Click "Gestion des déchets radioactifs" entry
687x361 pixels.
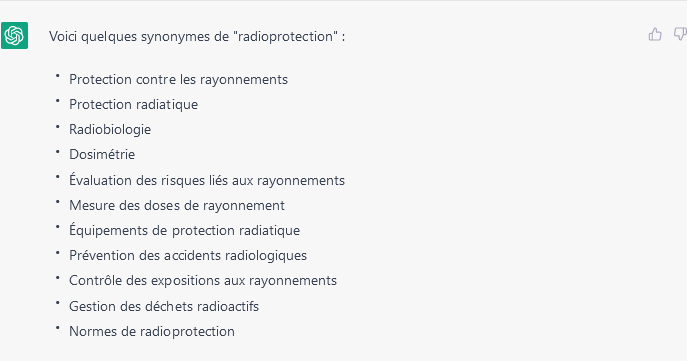tap(164, 306)
